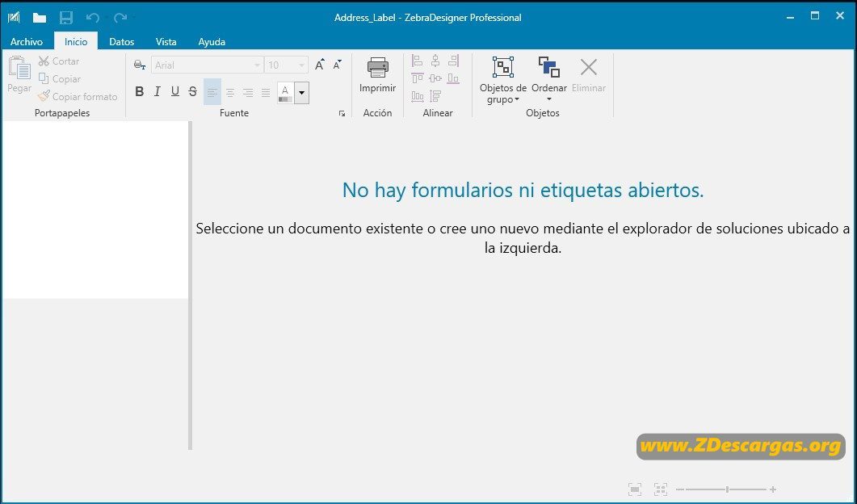
Task: Select justified text alignment
Action: click(x=266, y=92)
